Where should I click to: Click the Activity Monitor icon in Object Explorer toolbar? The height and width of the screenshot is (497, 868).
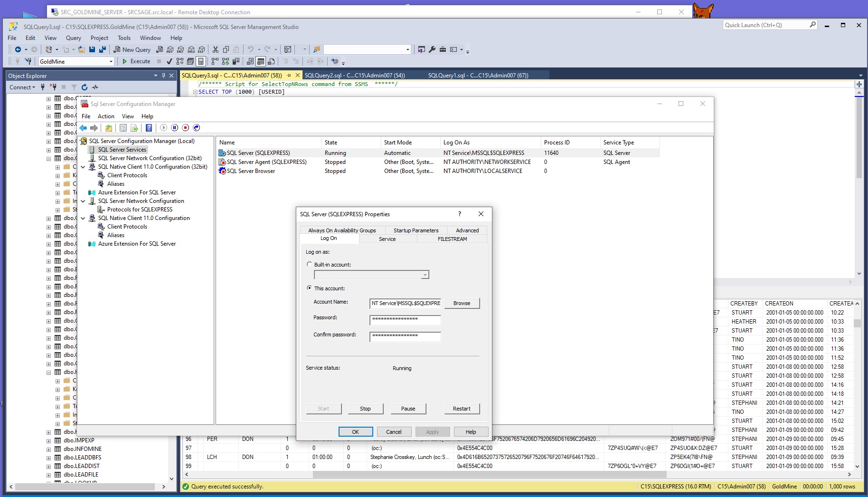[95, 87]
